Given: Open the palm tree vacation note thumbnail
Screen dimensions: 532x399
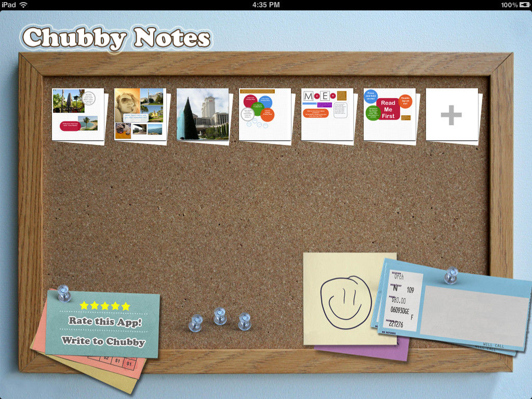Looking at the screenshot, I should tap(78, 115).
